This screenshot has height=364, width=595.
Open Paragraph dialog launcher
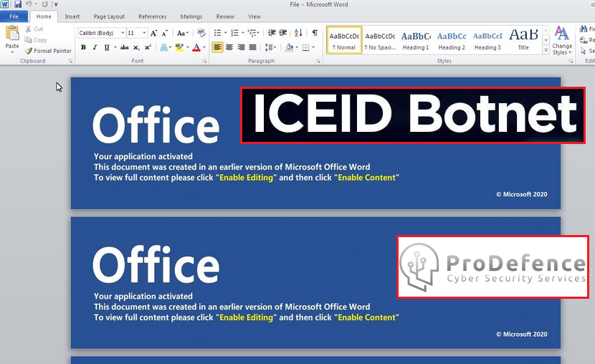(x=318, y=61)
